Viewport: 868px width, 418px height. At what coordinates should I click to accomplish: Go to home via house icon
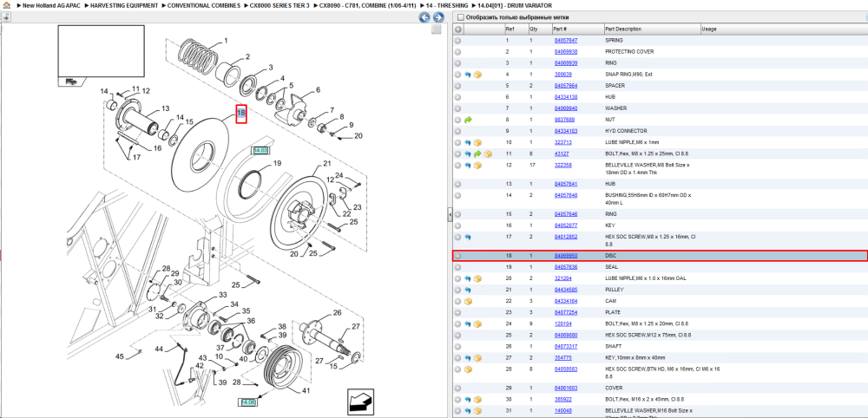5,5
